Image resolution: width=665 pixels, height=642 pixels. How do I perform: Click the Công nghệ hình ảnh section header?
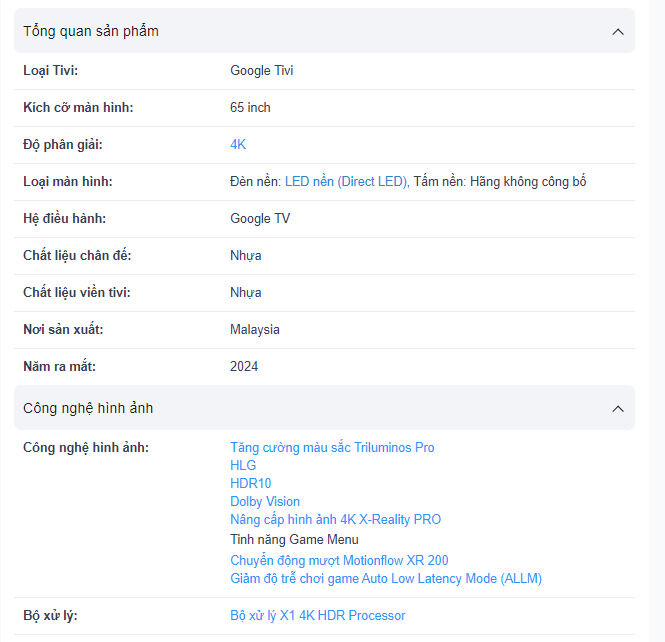point(88,409)
